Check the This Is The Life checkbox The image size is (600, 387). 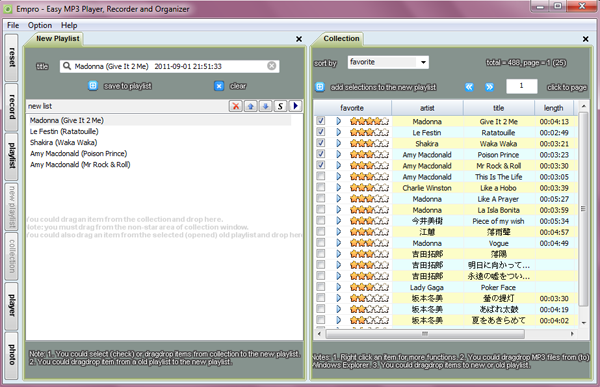pos(321,176)
